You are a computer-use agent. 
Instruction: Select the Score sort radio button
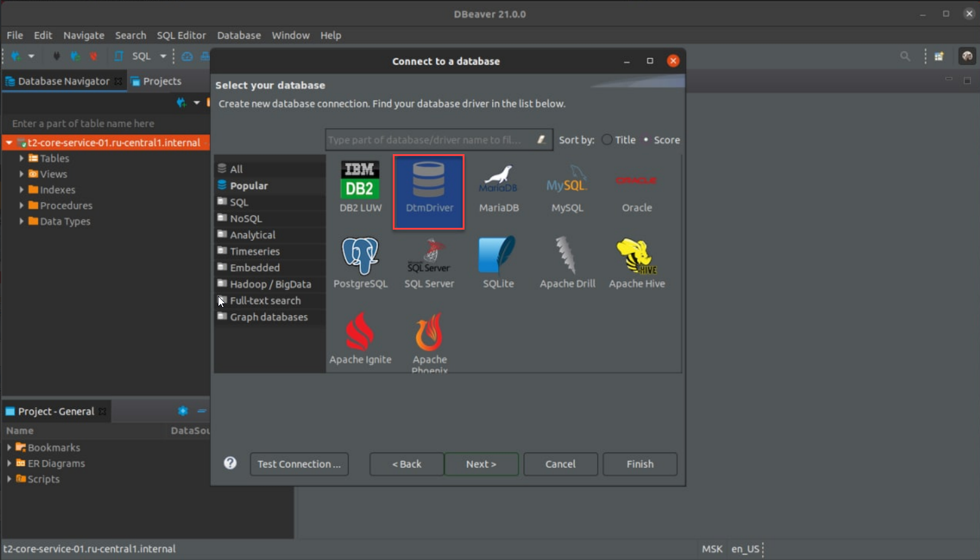[x=646, y=140]
